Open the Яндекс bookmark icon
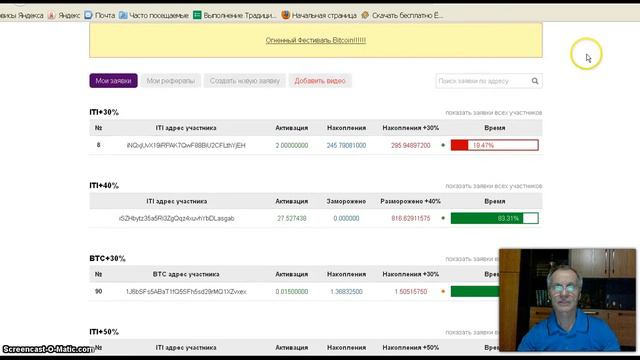This screenshot has height=360, width=640. click(51, 16)
